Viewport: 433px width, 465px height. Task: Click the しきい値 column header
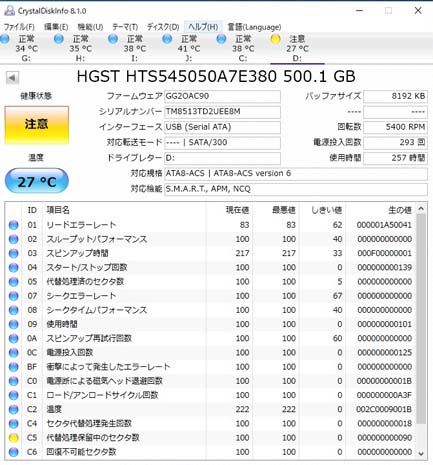327,210
